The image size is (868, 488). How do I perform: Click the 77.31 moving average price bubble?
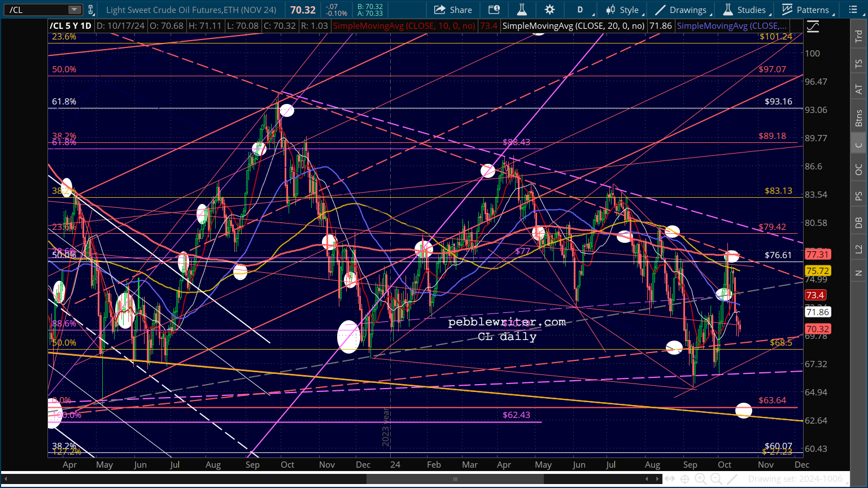tap(817, 255)
